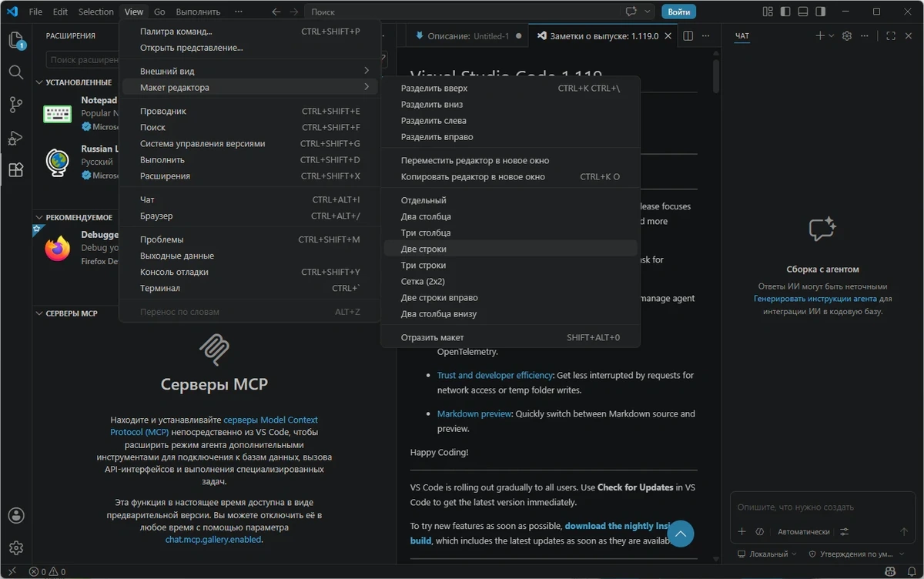Viewport: 924px width, 579px height.
Task: Toggle the primary side bar layout icon
Action: (785, 12)
